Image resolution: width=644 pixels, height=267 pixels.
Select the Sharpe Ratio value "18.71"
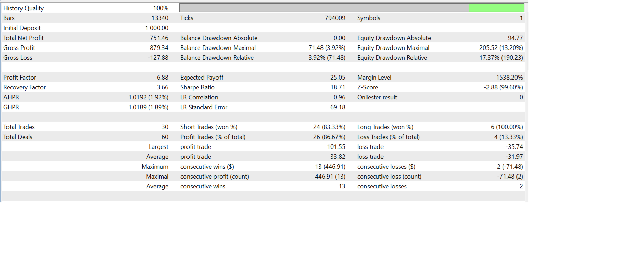[x=338, y=87]
